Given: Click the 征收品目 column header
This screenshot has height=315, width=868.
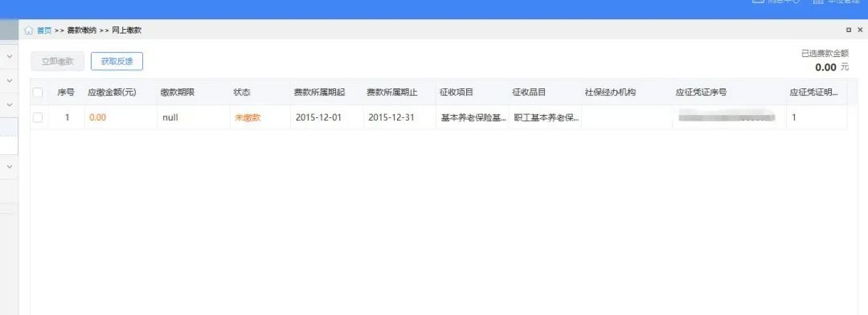Looking at the screenshot, I should coord(529,92).
